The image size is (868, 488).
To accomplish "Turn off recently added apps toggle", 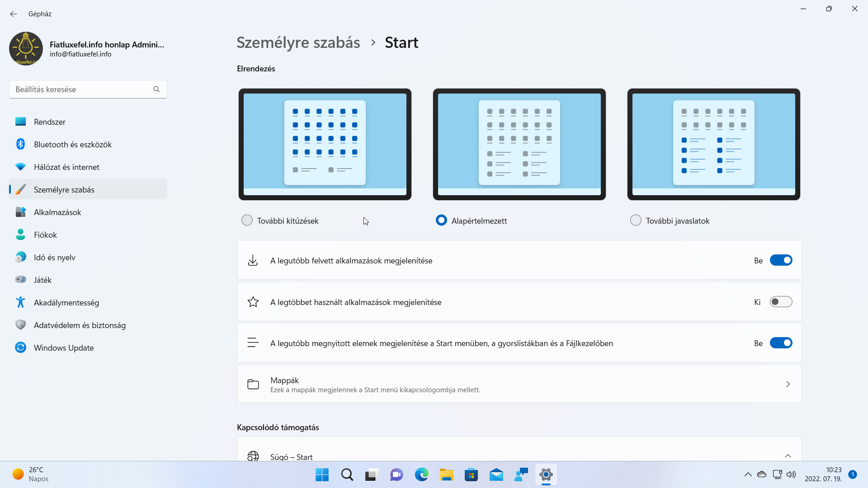I will pos(781,260).
